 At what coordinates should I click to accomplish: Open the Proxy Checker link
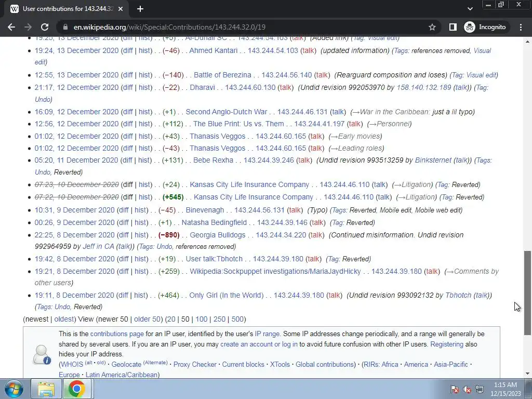coord(195,364)
